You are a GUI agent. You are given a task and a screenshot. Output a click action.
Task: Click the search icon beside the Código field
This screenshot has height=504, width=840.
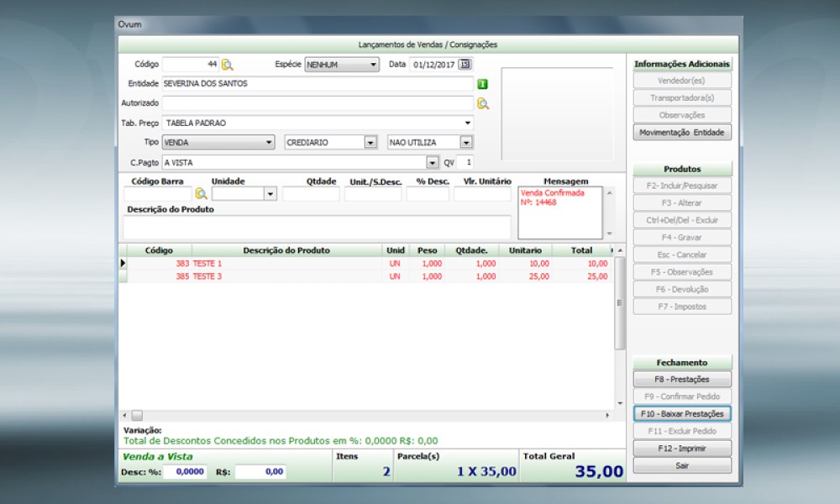(228, 65)
